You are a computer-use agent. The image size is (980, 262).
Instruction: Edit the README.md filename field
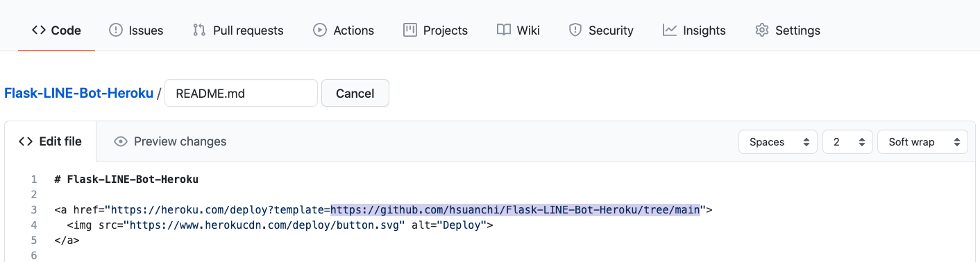click(x=241, y=94)
